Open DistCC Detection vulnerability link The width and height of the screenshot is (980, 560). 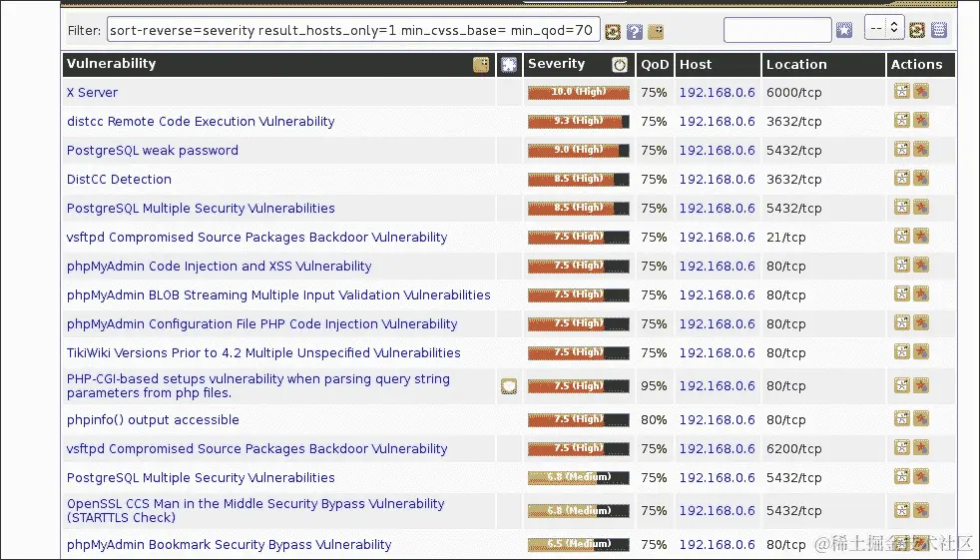[x=119, y=180]
